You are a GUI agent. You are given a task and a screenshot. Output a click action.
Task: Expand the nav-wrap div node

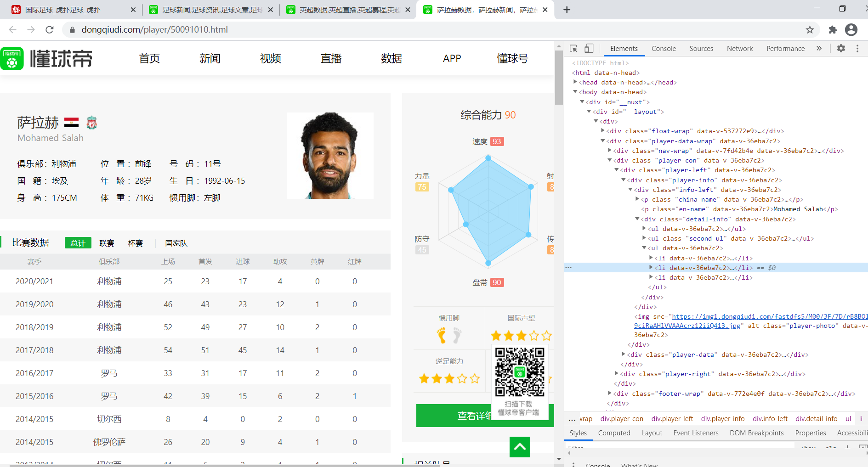point(610,151)
